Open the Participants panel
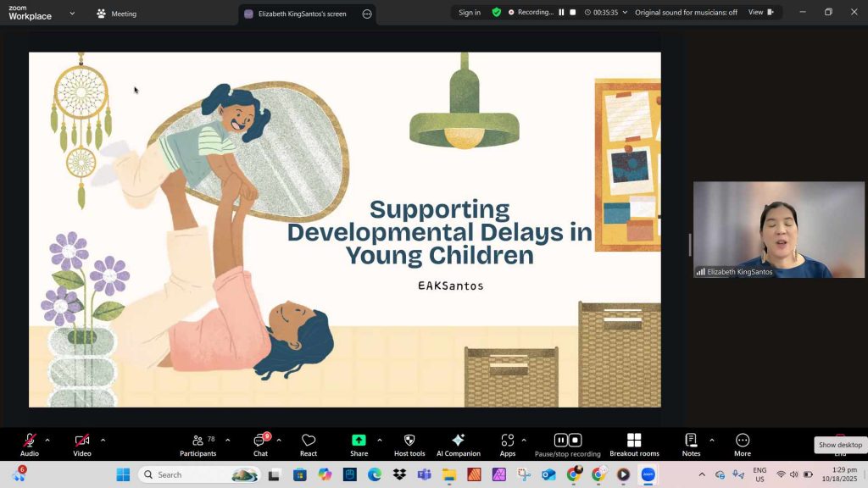 [198, 445]
